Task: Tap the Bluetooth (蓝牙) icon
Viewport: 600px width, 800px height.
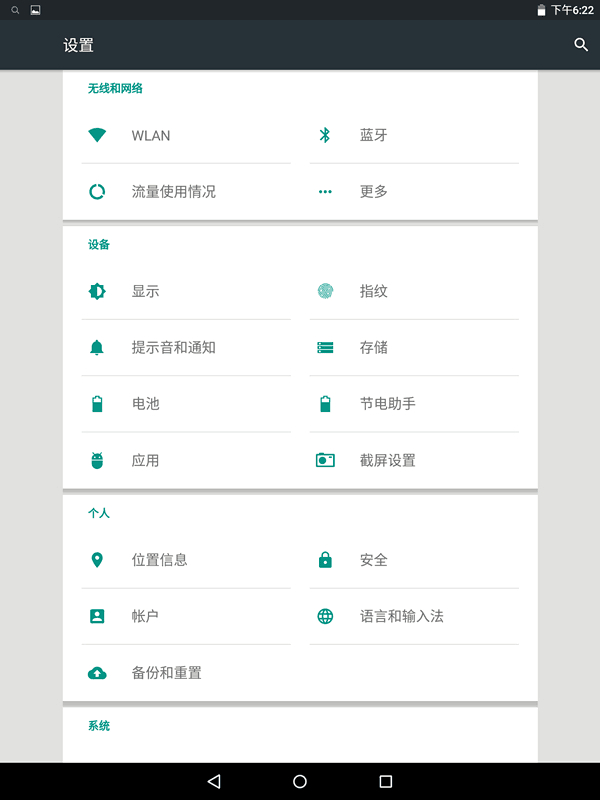Action: [x=325, y=135]
